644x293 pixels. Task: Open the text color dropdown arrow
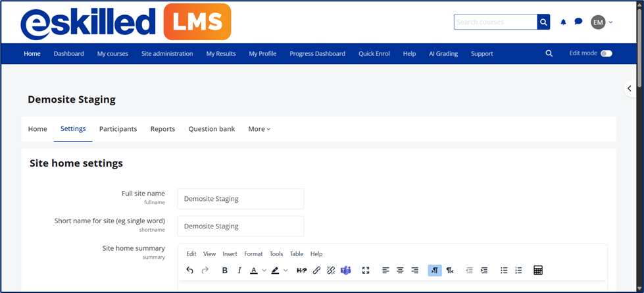[x=264, y=271]
